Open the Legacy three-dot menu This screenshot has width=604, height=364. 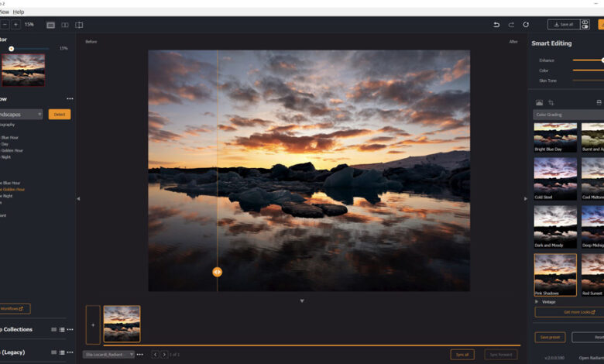(70, 352)
